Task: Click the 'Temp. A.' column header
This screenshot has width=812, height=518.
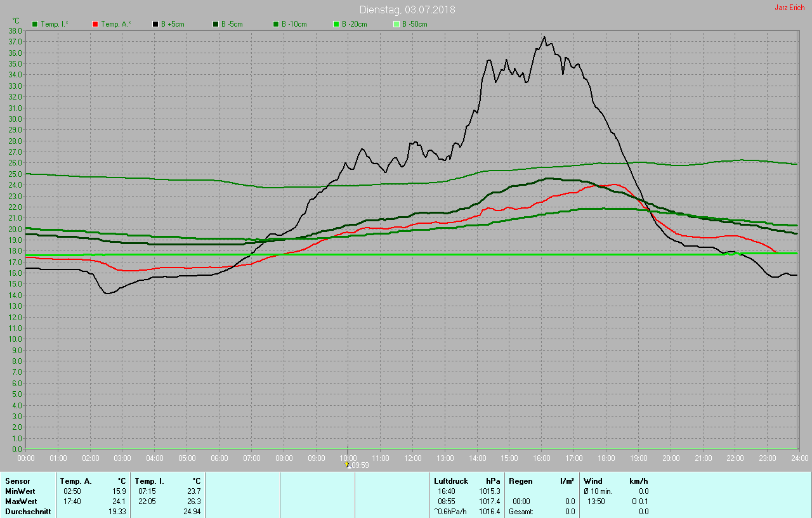Action: (x=75, y=481)
